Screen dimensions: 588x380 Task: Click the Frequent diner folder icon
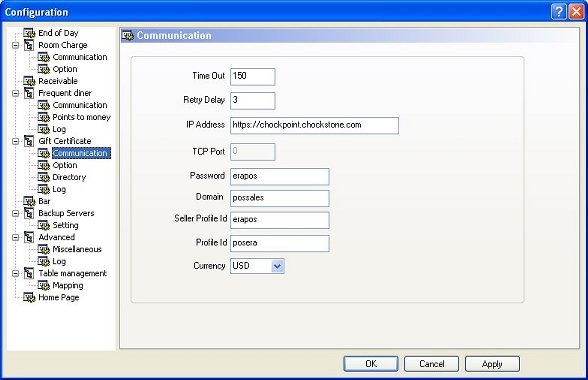point(29,93)
